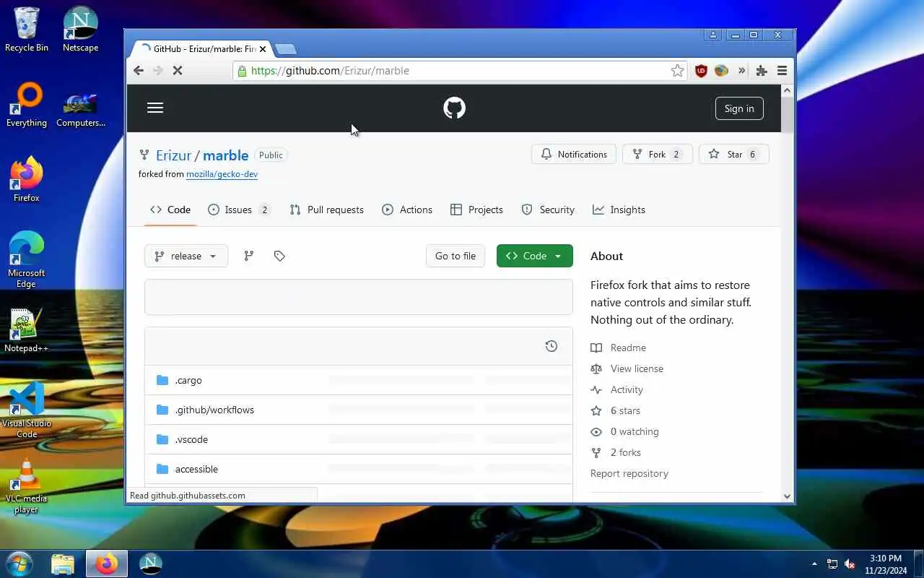Click the taskbar clock showing 3:10 PM

point(886,564)
